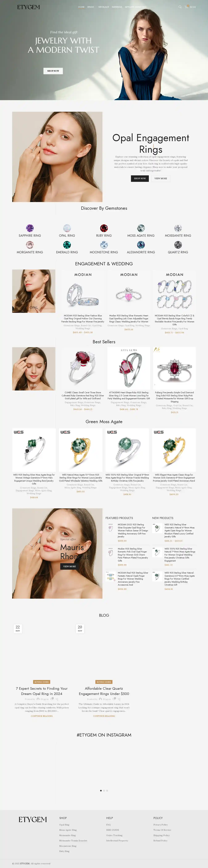Pick the Moss Agate Ring gemstone icon
This screenshot has height=868, width=208.
click(x=141, y=228)
